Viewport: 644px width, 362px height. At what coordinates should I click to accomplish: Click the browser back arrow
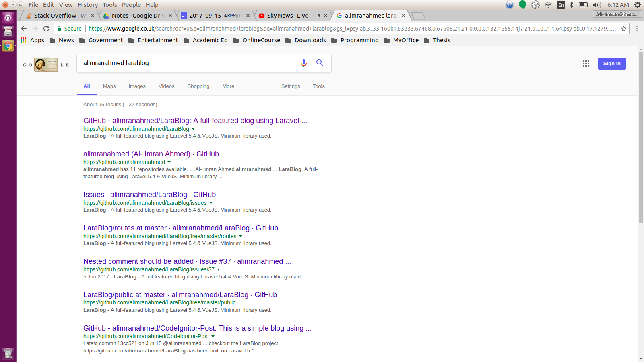point(24,29)
